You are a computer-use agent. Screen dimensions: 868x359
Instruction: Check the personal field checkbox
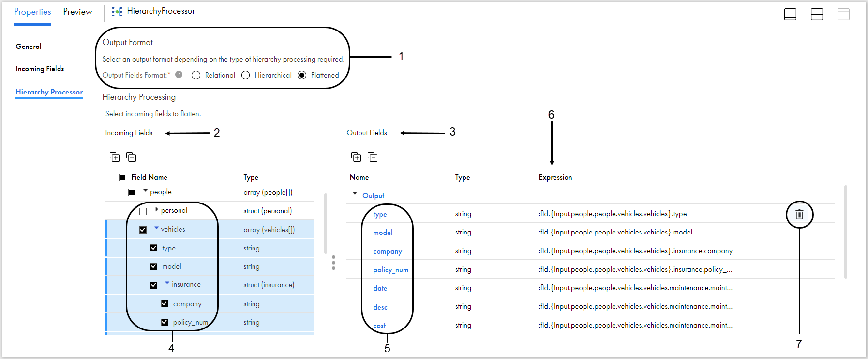[x=143, y=211]
